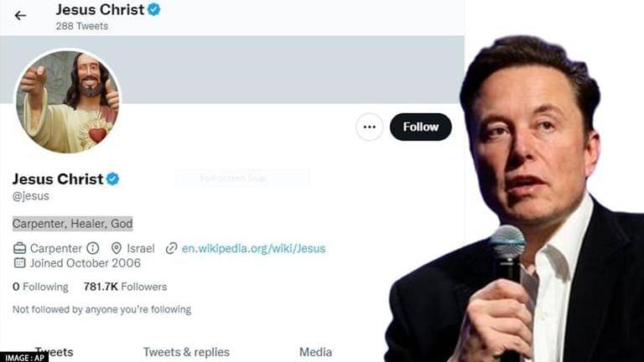Switch to the Tweets tab
The image size is (644, 362).
[55, 352]
